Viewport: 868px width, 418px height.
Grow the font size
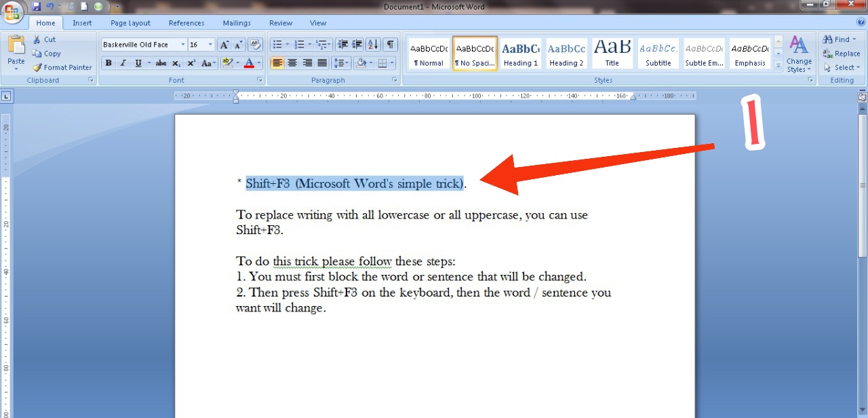tap(224, 45)
